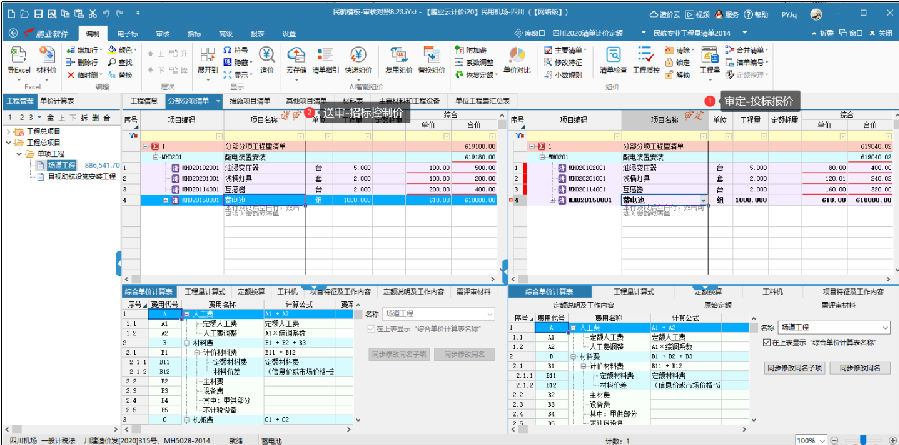Click the save icon in quick access toolbar
The height and width of the screenshot is (445, 899).
pyautogui.click(x=37, y=16)
